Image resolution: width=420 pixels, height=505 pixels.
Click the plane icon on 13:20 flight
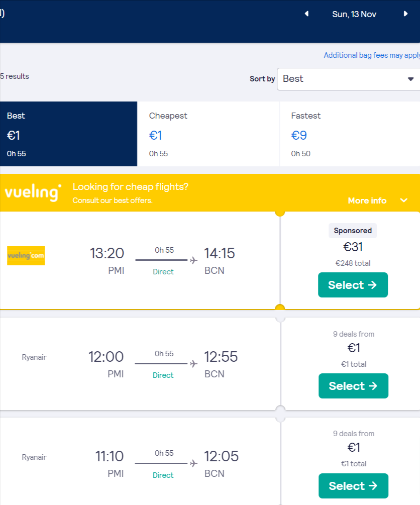click(x=193, y=260)
